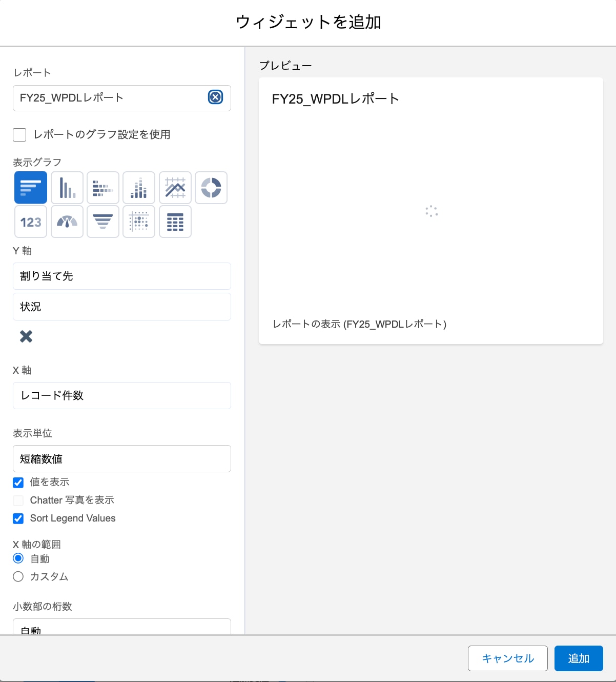
Task: Click the 追加 button
Action: click(x=579, y=658)
